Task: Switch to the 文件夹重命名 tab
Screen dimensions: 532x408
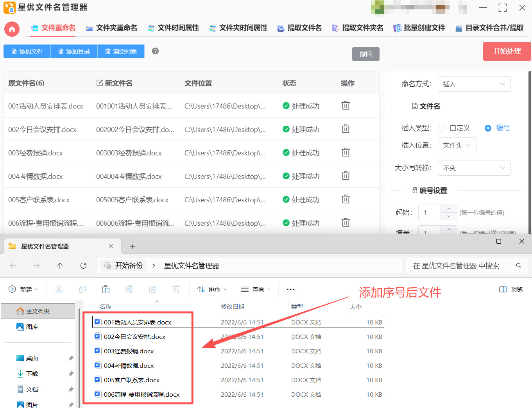Action: point(112,28)
